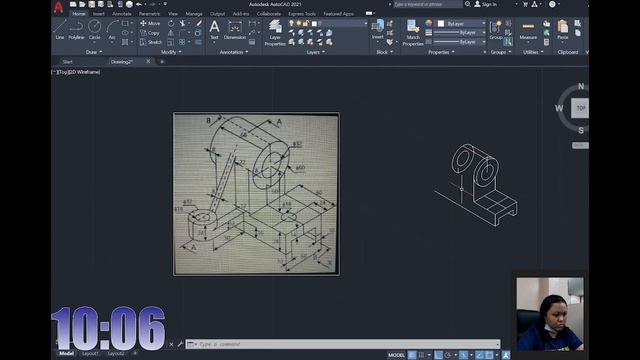Click the Insert block tool
The width and height of the screenshot is (640, 360).
pyautogui.click(x=378, y=29)
